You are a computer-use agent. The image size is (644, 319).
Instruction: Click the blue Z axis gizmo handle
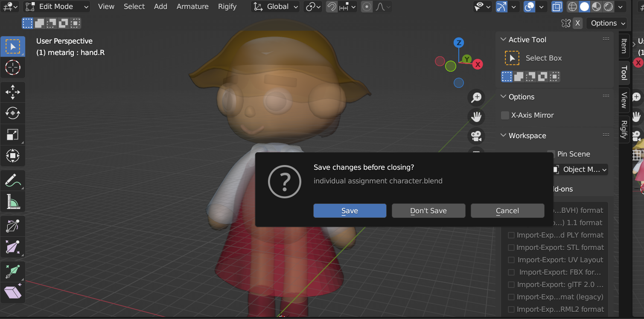tap(459, 43)
